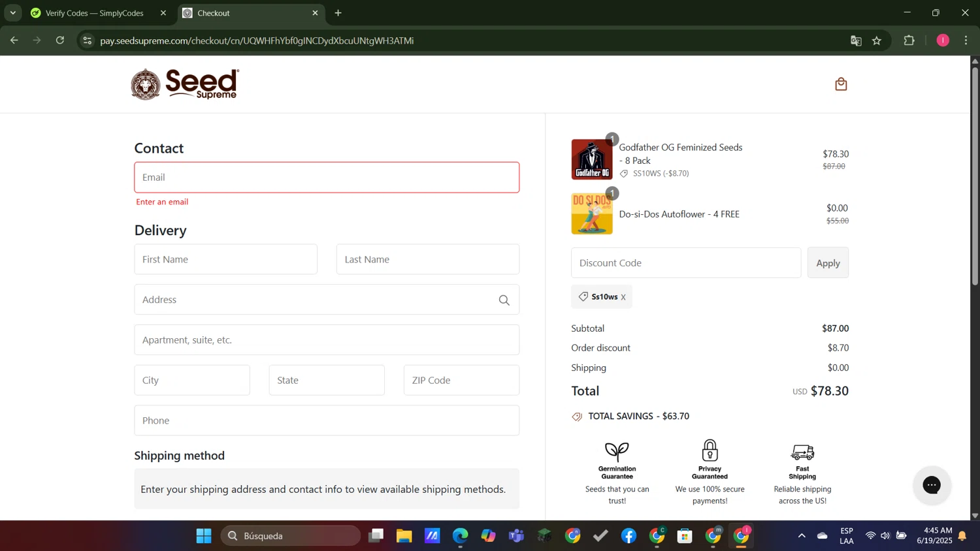Click the ZIP Code field
Image resolution: width=980 pixels, height=551 pixels.
[461, 380]
